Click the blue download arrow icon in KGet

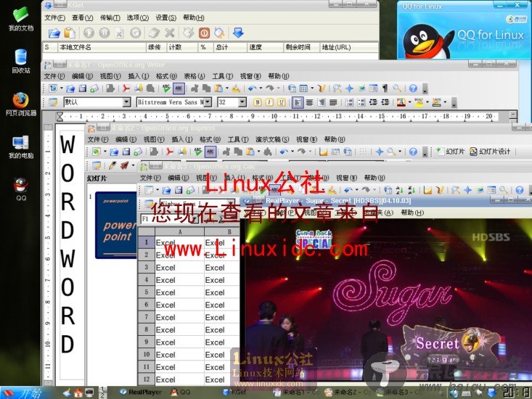[238, 33]
